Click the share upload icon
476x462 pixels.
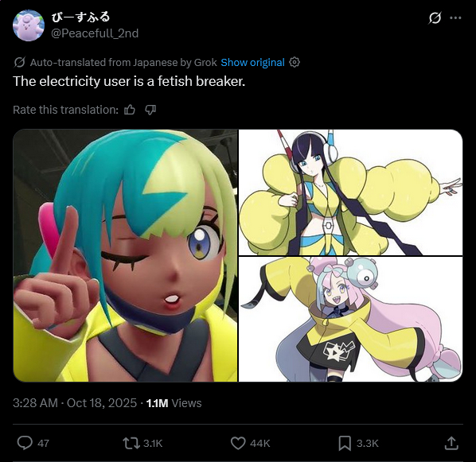(x=451, y=443)
